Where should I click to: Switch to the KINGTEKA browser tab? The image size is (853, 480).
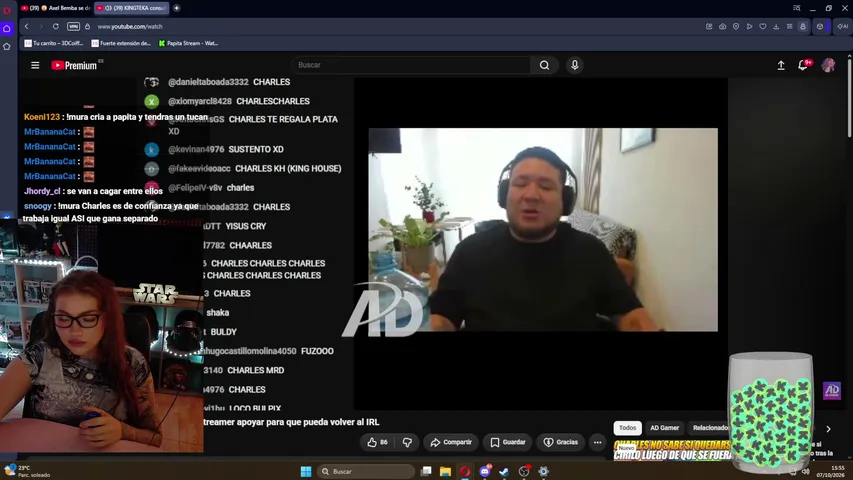point(131,8)
